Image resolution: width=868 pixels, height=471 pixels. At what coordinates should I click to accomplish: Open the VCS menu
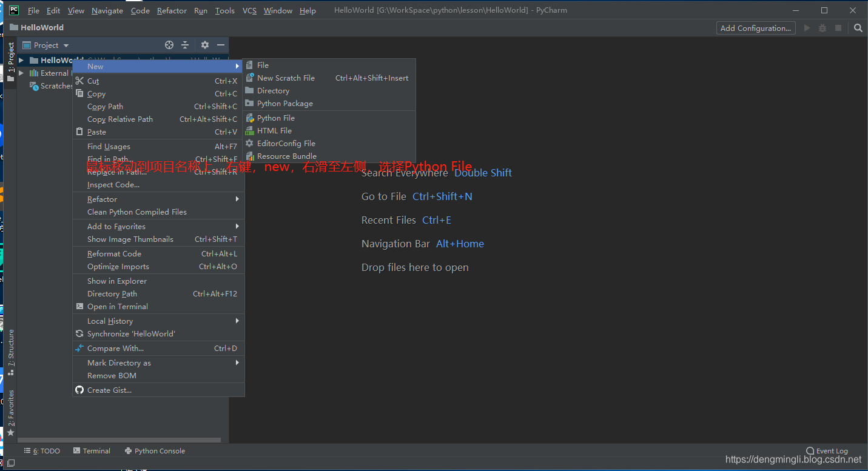249,11
